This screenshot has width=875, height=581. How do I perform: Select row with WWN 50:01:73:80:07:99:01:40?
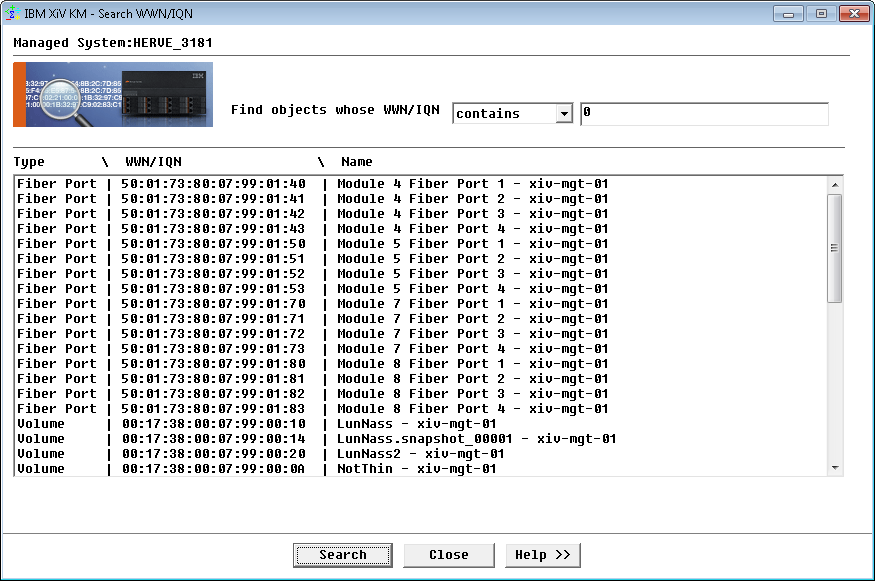(421, 184)
